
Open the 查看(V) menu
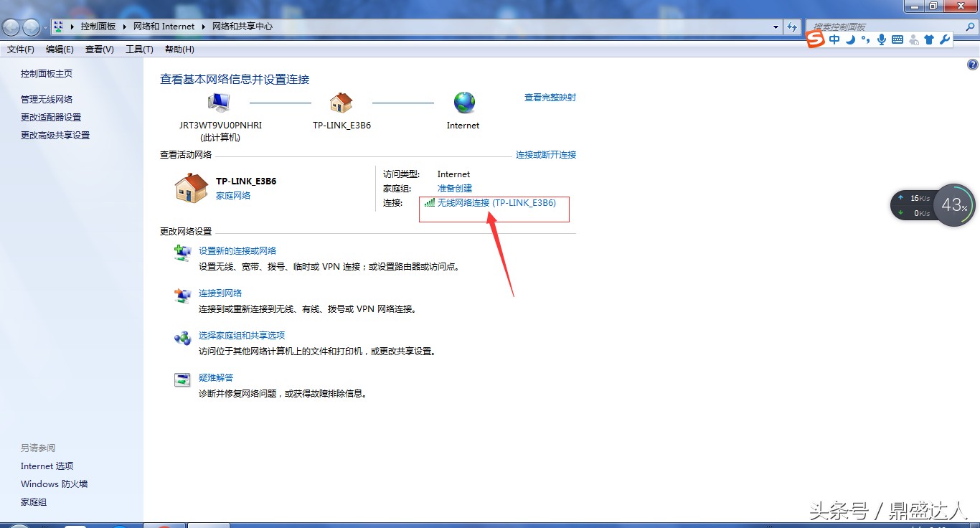tap(99, 49)
